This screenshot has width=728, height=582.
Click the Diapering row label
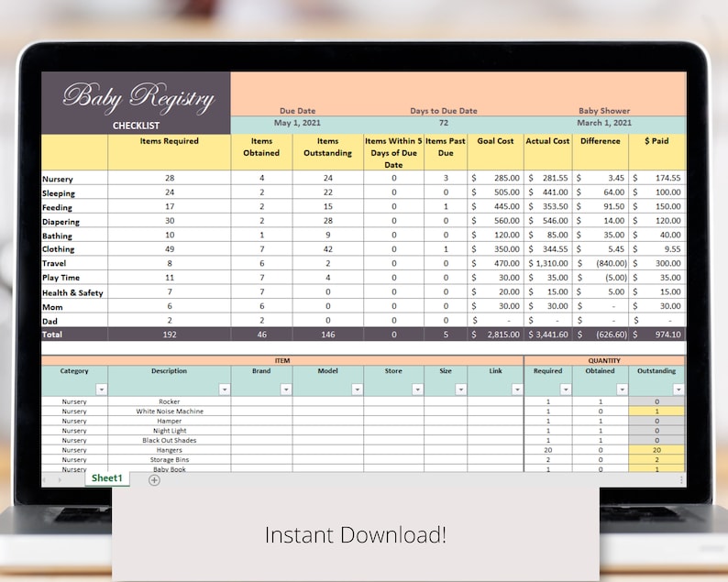click(x=61, y=222)
